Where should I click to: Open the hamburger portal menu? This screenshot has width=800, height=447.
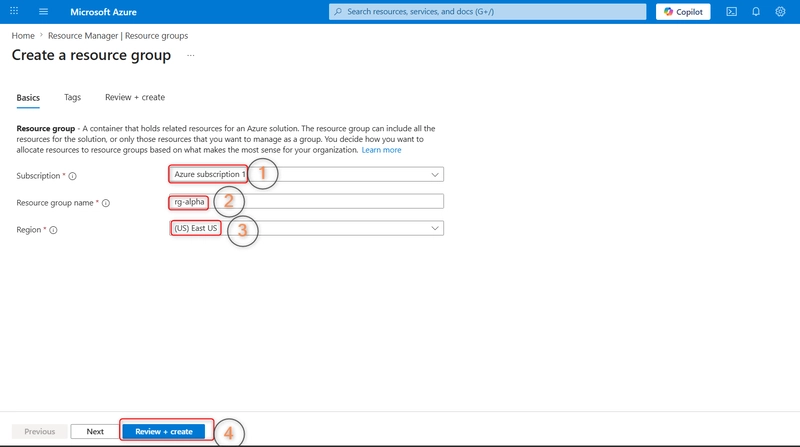[43, 11]
